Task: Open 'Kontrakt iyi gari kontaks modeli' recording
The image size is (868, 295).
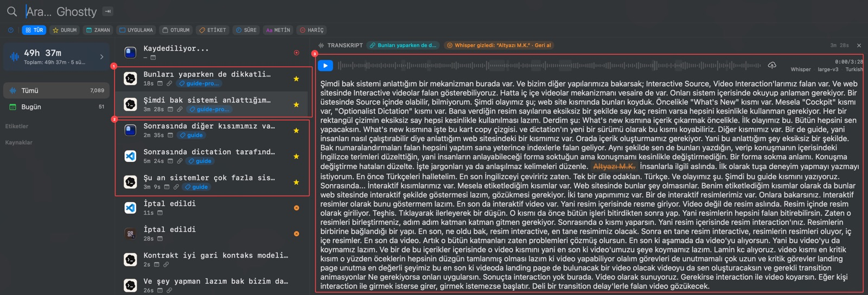Action: tap(213, 260)
